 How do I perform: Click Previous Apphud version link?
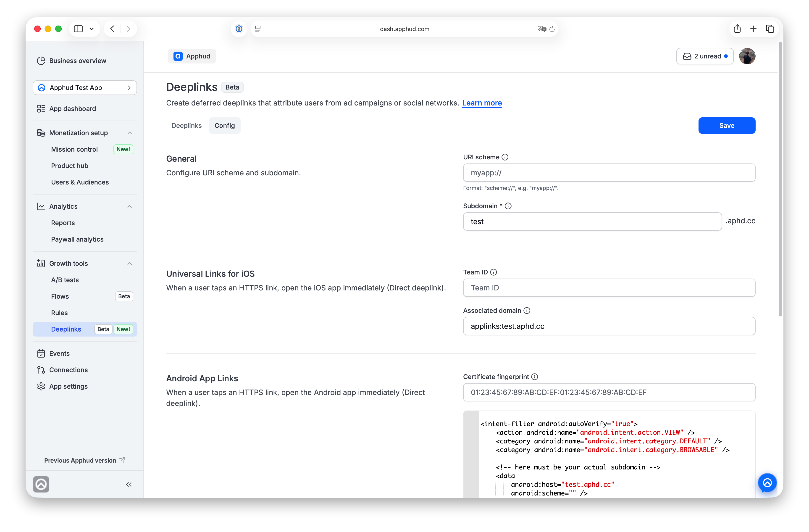[x=84, y=460]
